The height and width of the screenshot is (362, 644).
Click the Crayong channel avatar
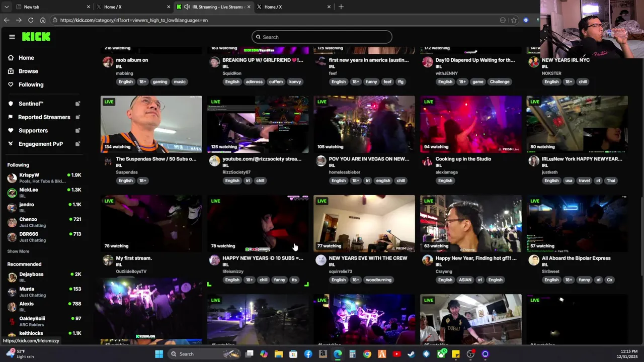coord(427,260)
